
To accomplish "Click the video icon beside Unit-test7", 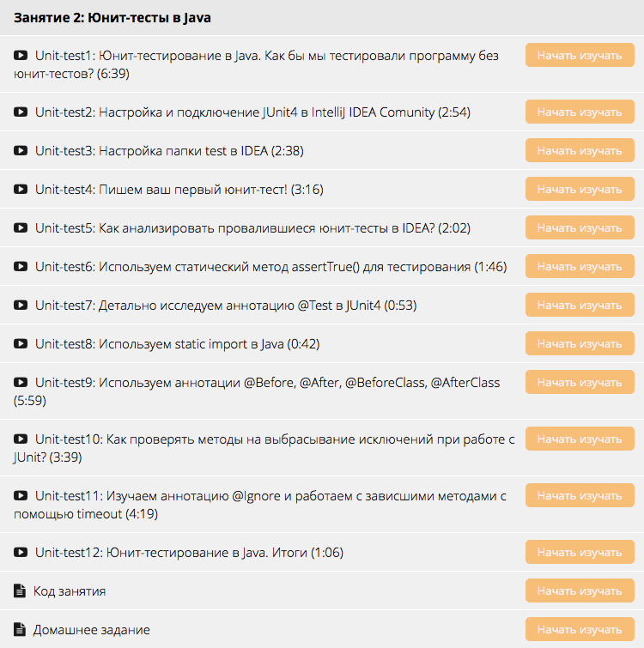I will click(x=21, y=306).
